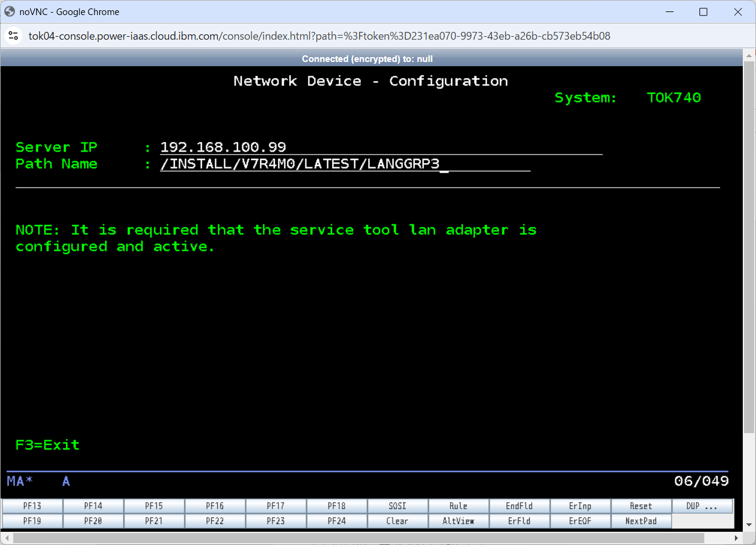
Task: Click the PF18 function key
Action: [337, 506]
